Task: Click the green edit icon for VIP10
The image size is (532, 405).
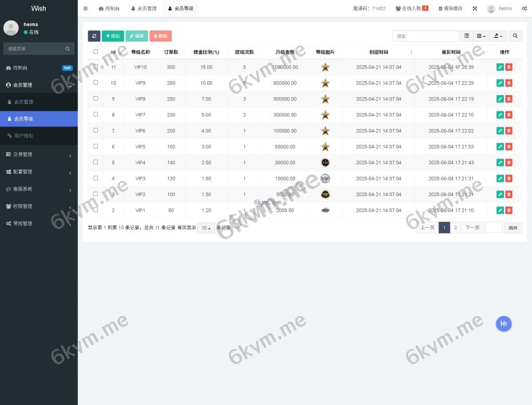Action: (500, 67)
